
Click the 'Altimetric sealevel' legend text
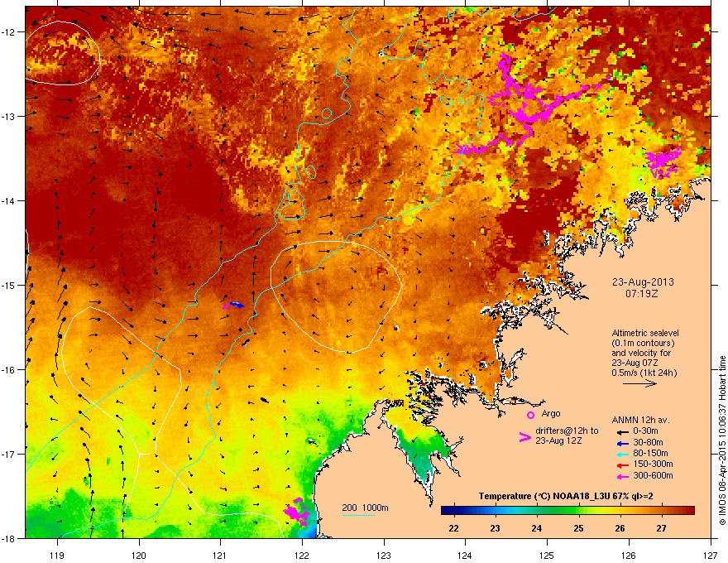645,333
